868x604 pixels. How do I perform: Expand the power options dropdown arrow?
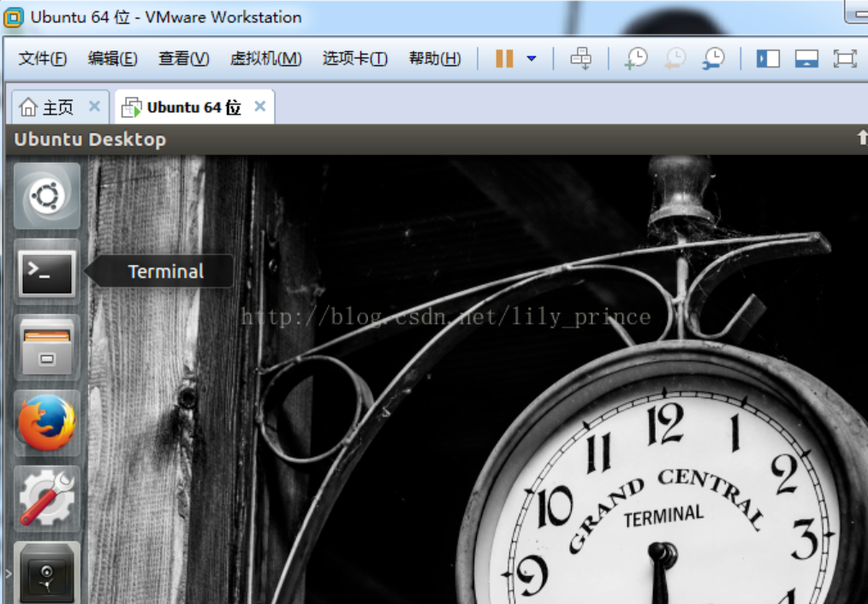tap(531, 58)
